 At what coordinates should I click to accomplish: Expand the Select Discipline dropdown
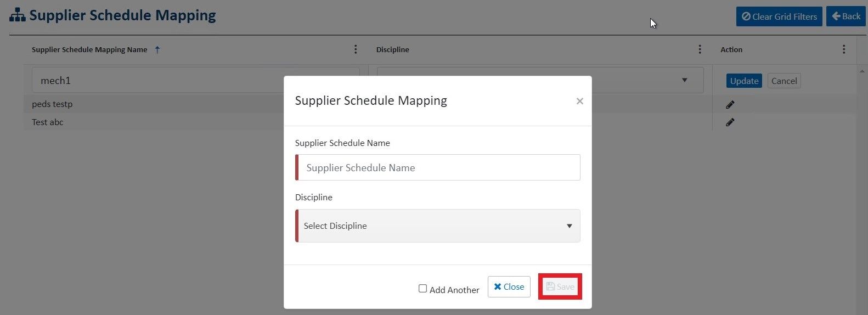click(x=437, y=226)
